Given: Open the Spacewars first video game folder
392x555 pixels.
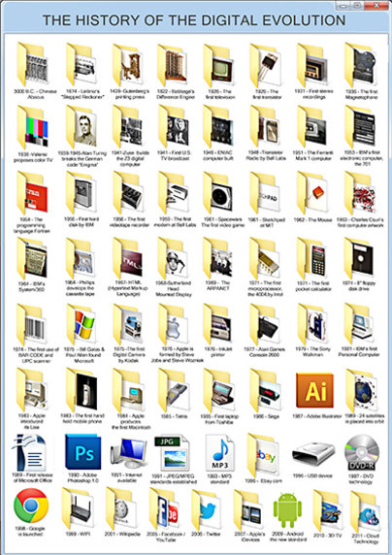Looking at the screenshot, I should (219, 193).
